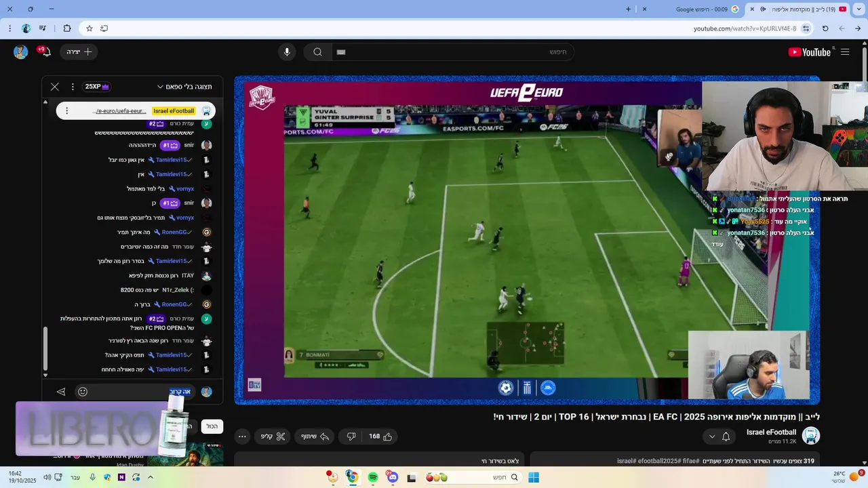868x488 pixels.
Task: Open the recommended video thumbnail by Idan Dushy
Action: click(185, 454)
